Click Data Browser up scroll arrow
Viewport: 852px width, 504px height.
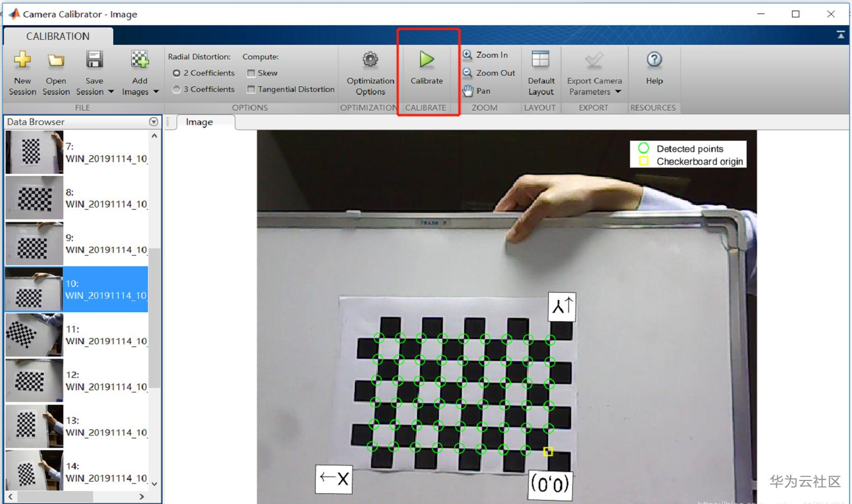pyautogui.click(x=155, y=136)
